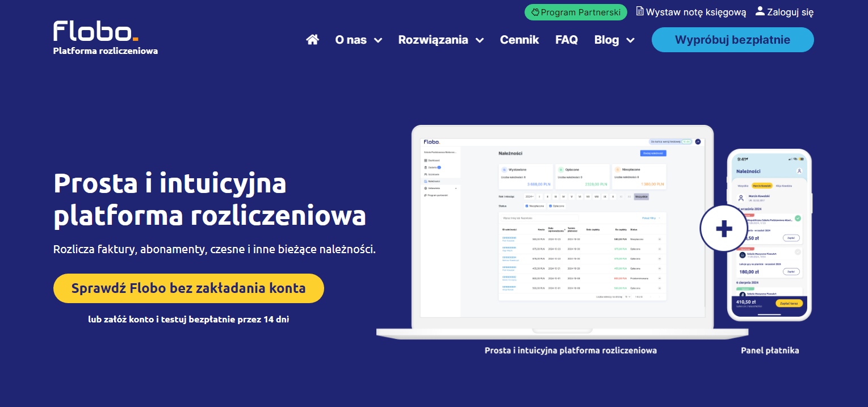Open the Rozwiązania menu item
Image resolution: width=868 pixels, height=407 pixels.
click(x=433, y=40)
